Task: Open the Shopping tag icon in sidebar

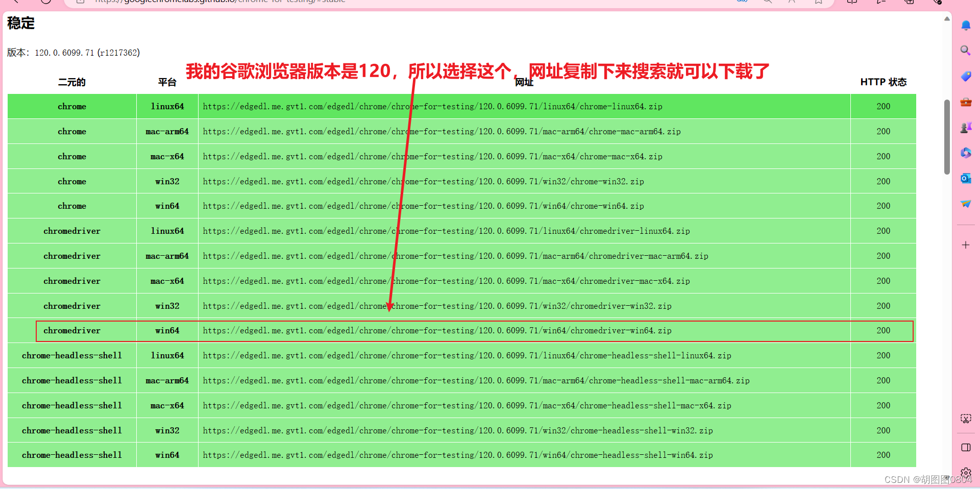Action: [965, 76]
